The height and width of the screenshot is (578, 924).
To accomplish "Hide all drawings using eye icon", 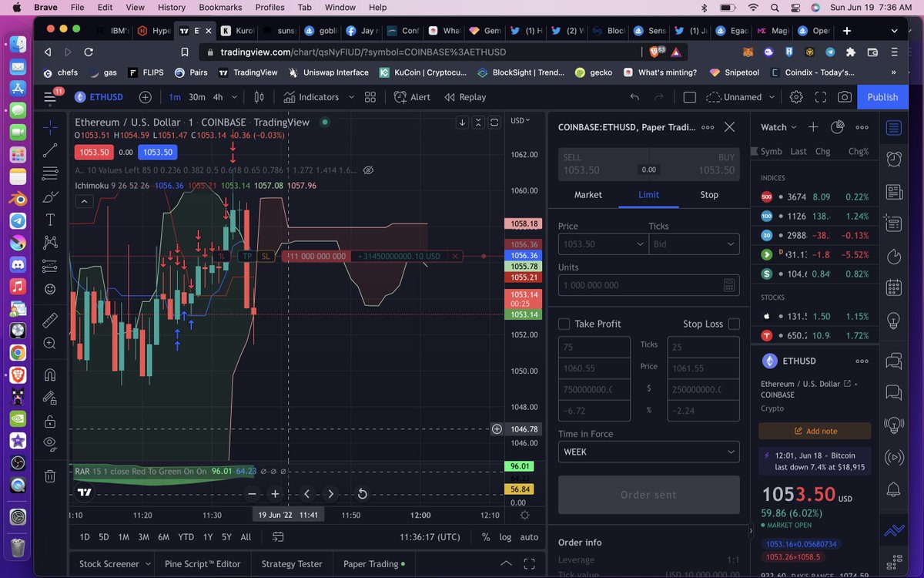I will click(x=50, y=444).
